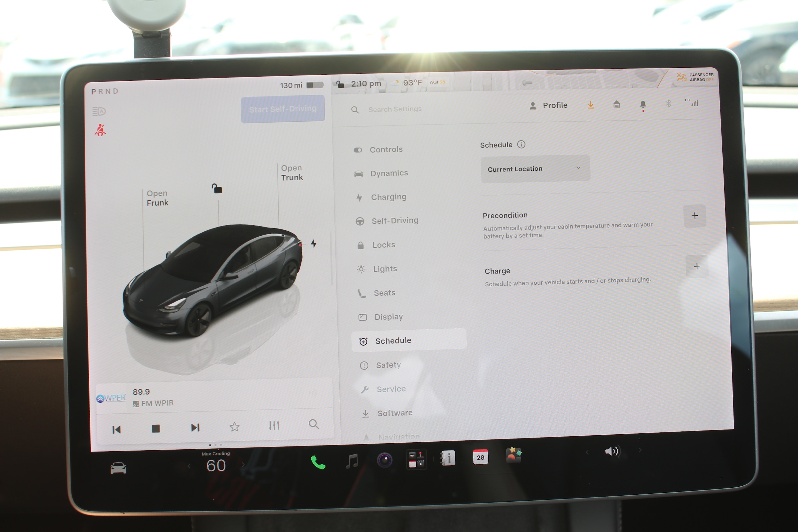This screenshot has height=532, width=798.
Task: Open the camera app in the dock
Action: pos(384,460)
